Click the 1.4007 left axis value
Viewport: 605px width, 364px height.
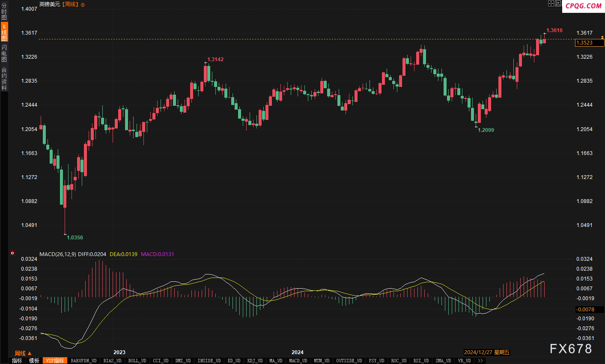(x=29, y=9)
